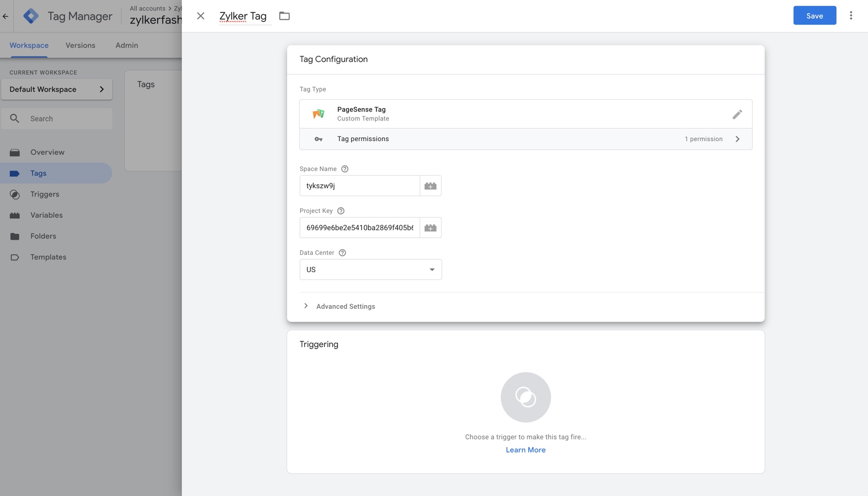Switch to the Admin tab
The image size is (868, 496).
click(x=127, y=45)
